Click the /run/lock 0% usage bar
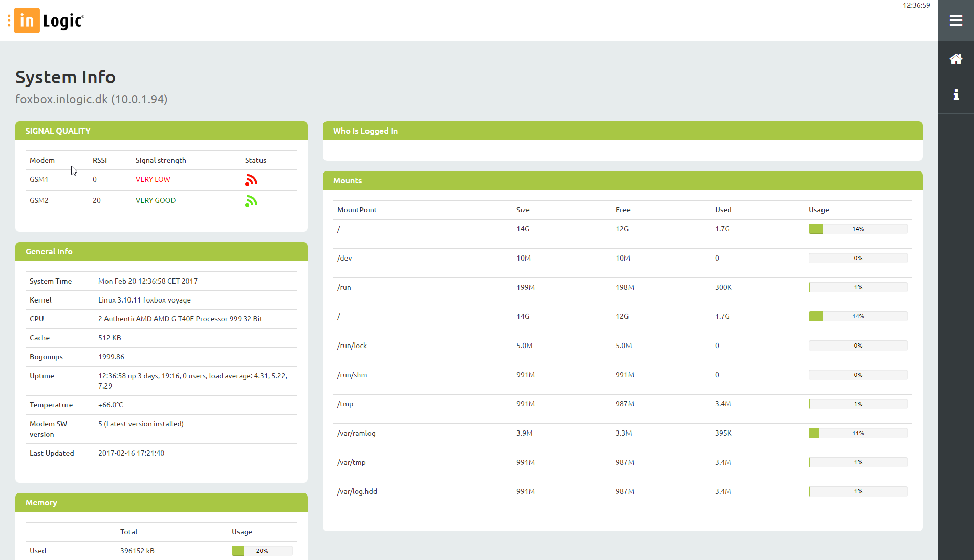Image resolution: width=974 pixels, height=560 pixels. pyautogui.click(x=858, y=346)
